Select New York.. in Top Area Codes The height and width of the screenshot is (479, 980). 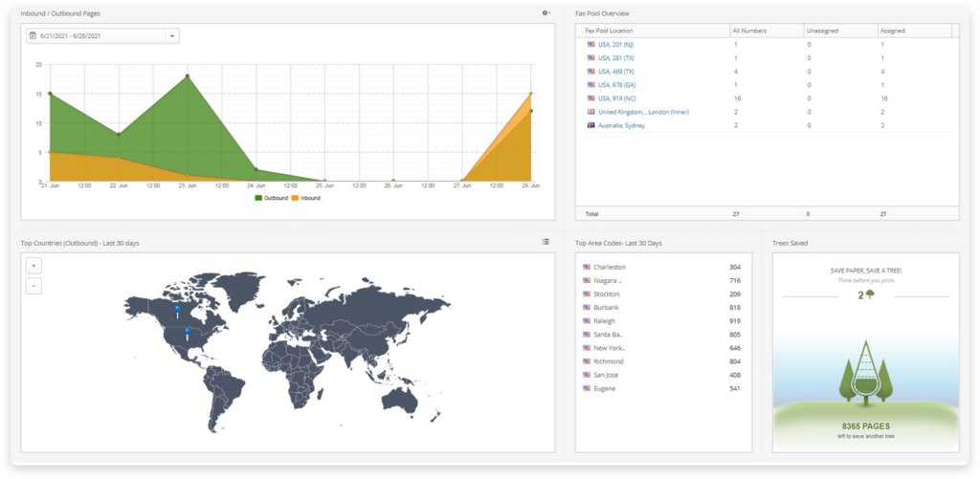click(x=610, y=348)
